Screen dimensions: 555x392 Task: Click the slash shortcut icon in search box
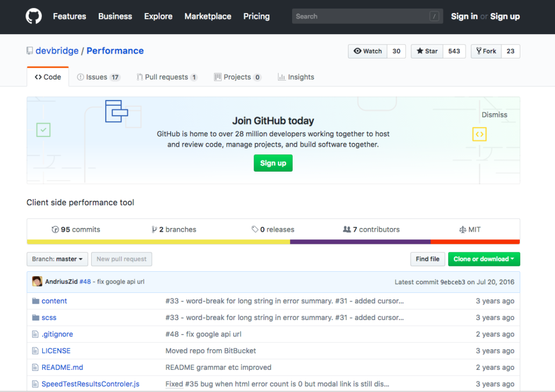[434, 16]
